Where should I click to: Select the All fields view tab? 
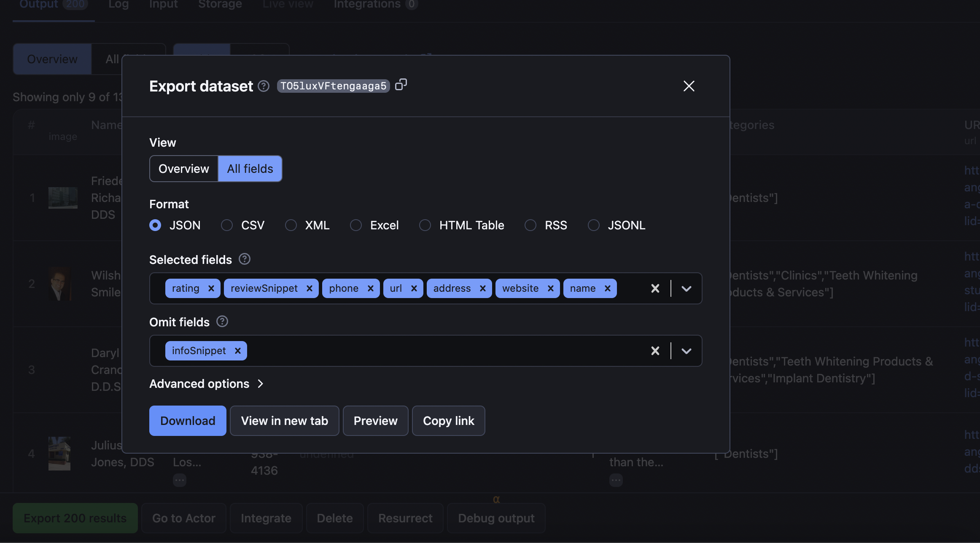(250, 169)
